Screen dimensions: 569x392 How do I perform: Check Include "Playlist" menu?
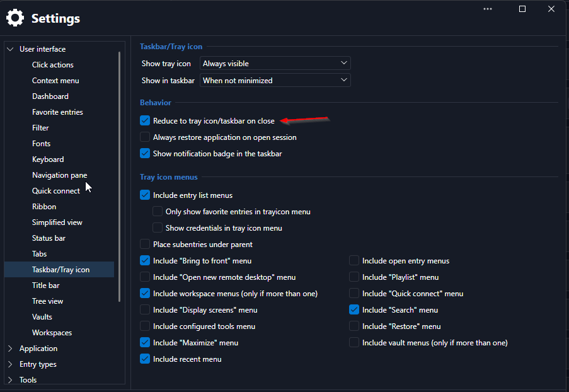coord(353,277)
